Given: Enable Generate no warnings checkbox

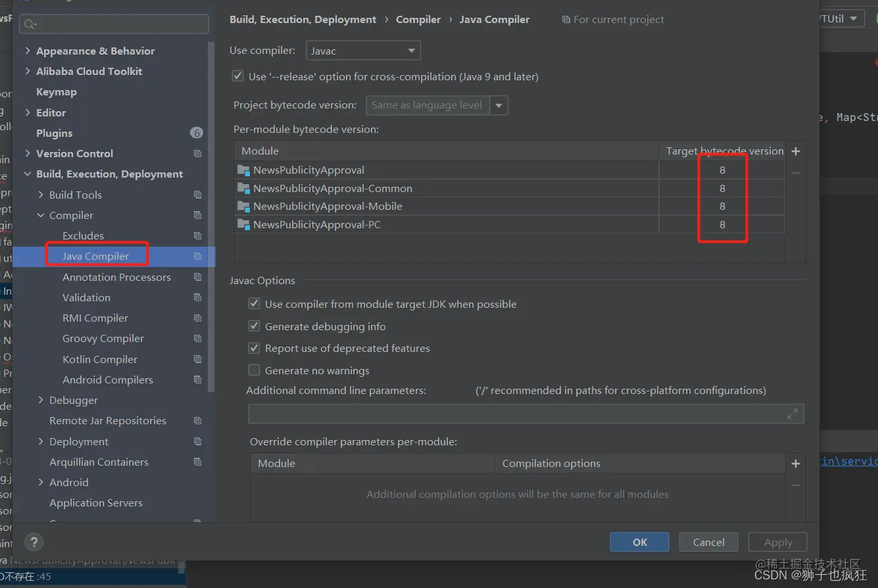Looking at the screenshot, I should tap(254, 370).
